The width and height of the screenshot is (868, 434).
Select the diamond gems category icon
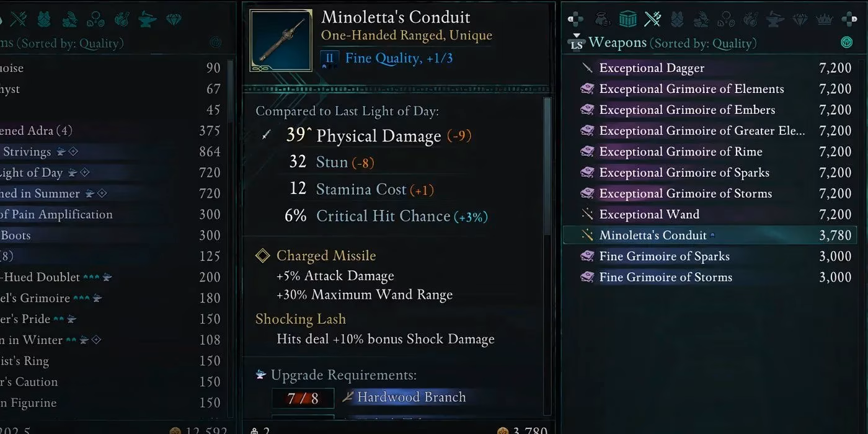point(800,19)
